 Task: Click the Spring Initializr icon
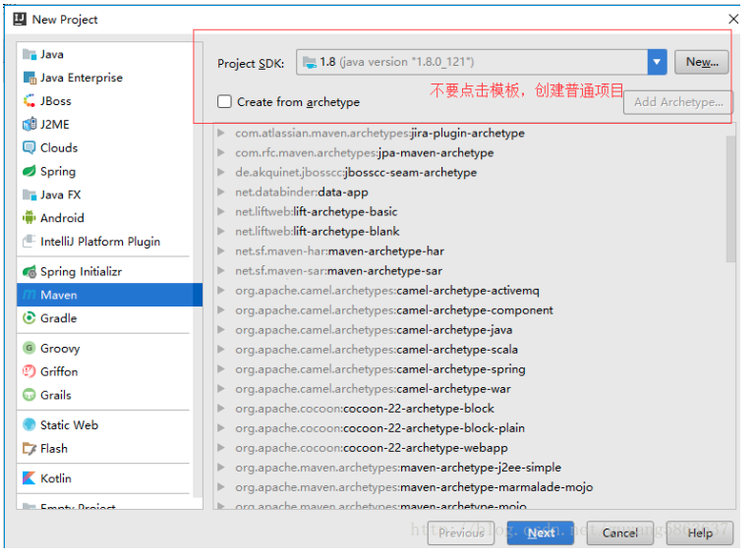coord(29,272)
